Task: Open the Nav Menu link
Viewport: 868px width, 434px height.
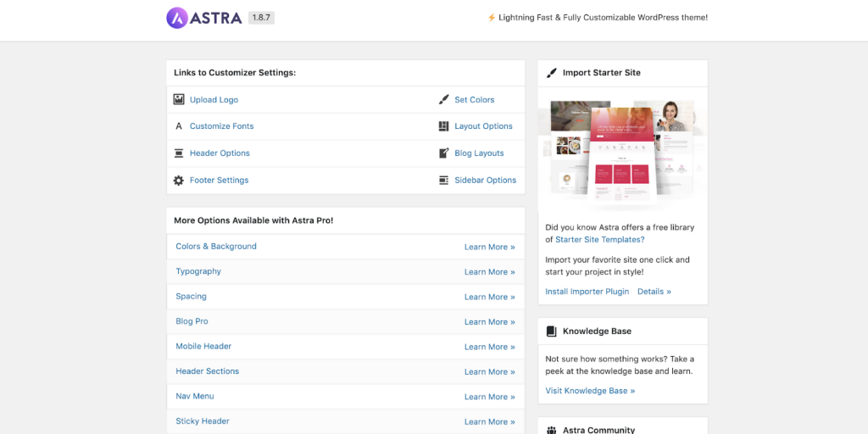Action: click(x=195, y=396)
